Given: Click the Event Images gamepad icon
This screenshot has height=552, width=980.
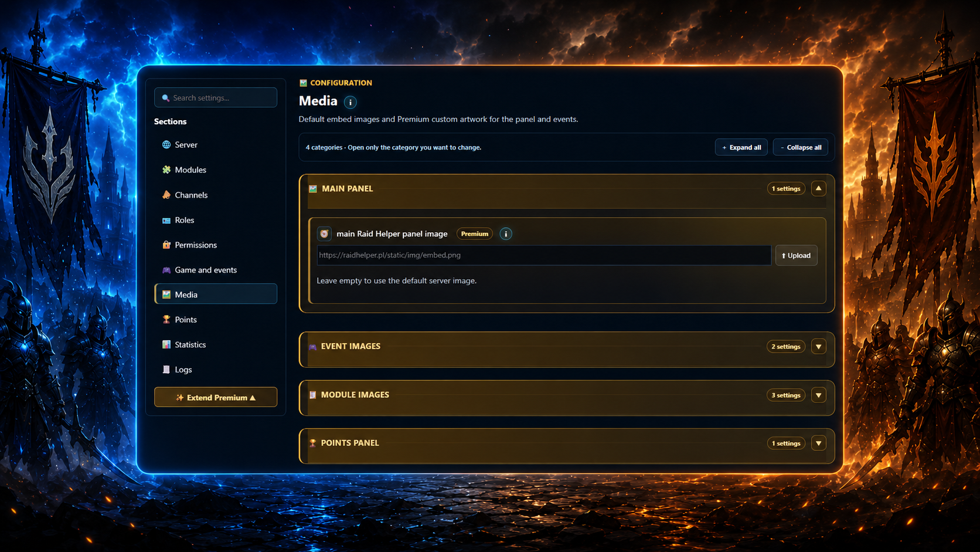Looking at the screenshot, I should [313, 347].
